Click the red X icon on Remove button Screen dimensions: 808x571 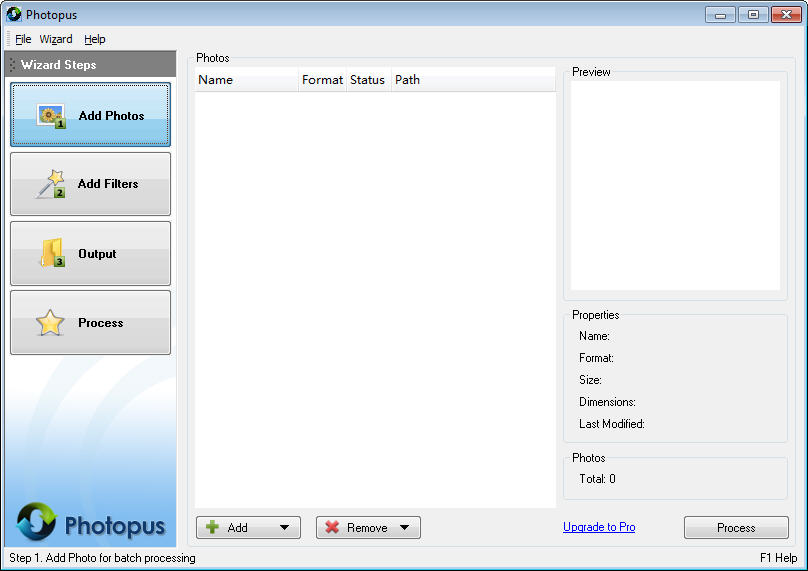click(x=332, y=527)
